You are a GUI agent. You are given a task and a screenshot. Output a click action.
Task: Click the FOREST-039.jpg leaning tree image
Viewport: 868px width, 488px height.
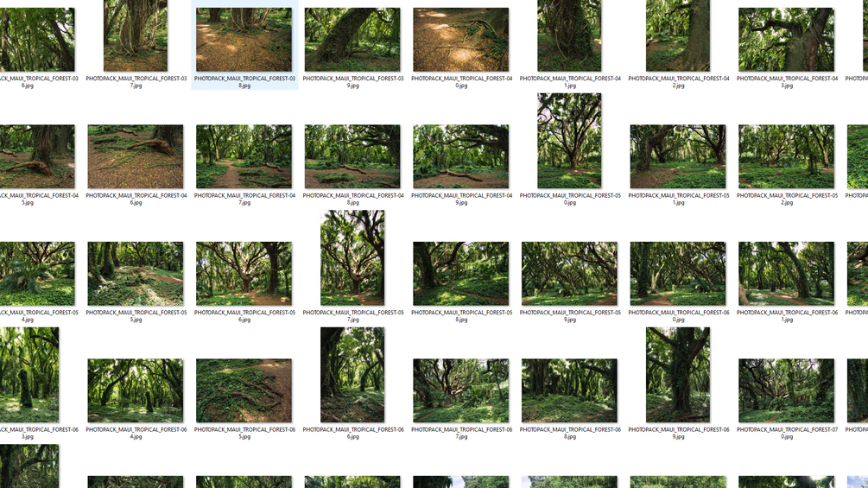352,39
